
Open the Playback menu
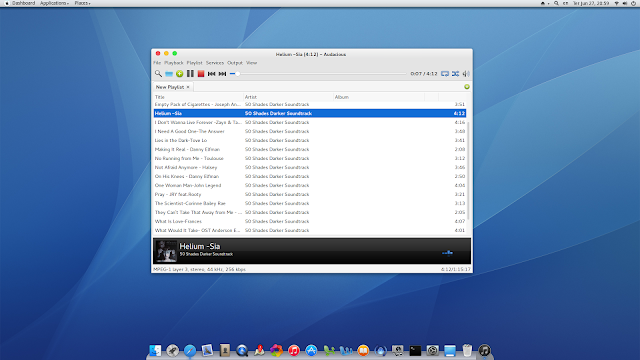[174, 63]
